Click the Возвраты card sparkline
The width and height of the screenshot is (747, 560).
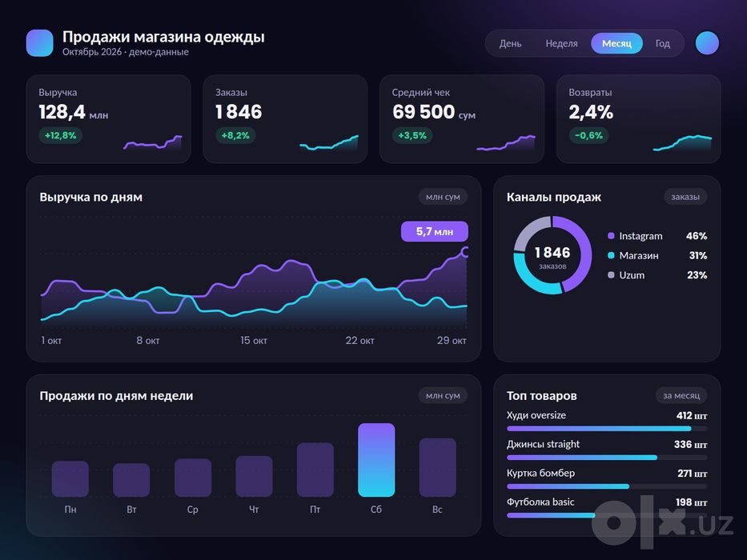coord(682,143)
